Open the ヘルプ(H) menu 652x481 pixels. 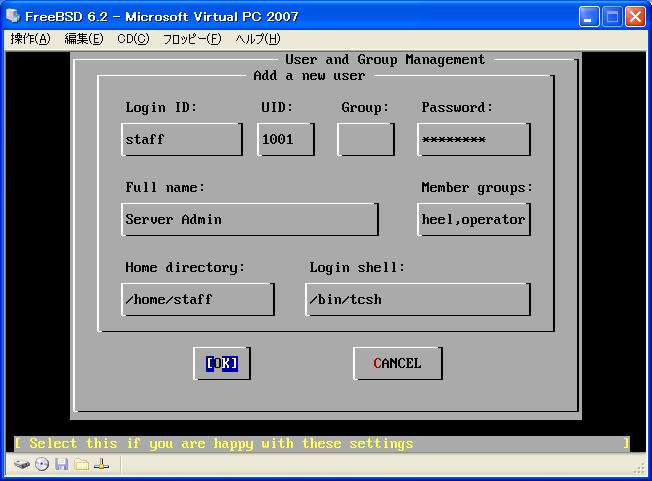pyautogui.click(x=258, y=39)
